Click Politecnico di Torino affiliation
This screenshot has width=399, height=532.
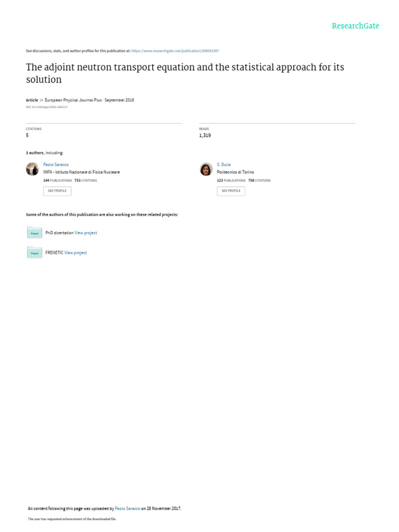click(235, 172)
